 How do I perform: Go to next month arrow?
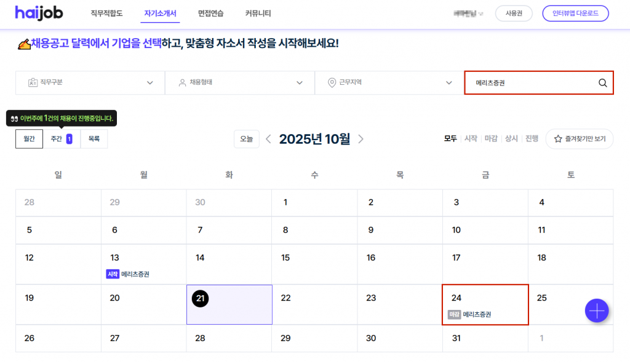tap(361, 139)
